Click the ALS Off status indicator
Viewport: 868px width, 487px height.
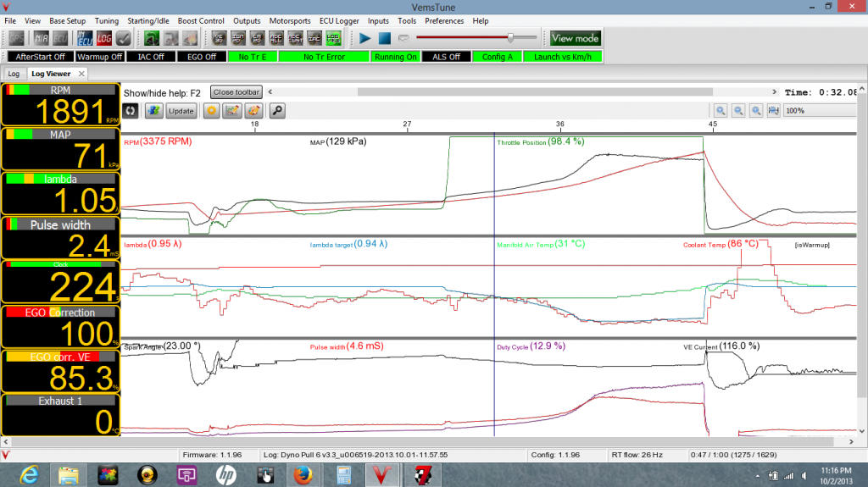click(x=447, y=57)
